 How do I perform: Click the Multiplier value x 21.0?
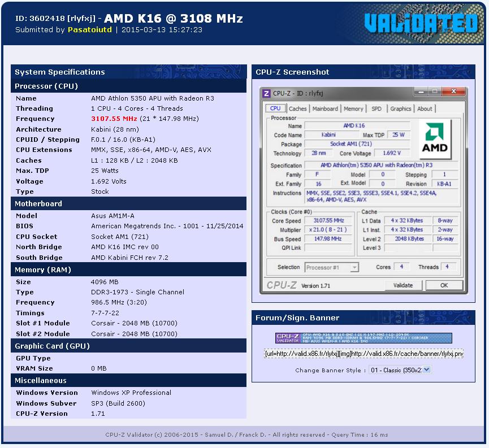pyautogui.click(x=328, y=229)
